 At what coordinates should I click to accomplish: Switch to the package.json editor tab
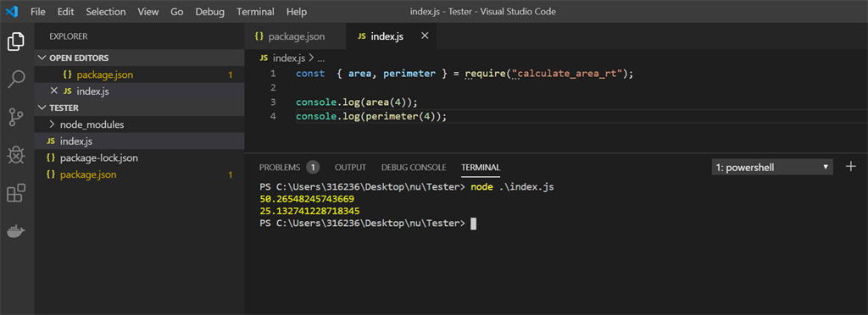point(295,36)
